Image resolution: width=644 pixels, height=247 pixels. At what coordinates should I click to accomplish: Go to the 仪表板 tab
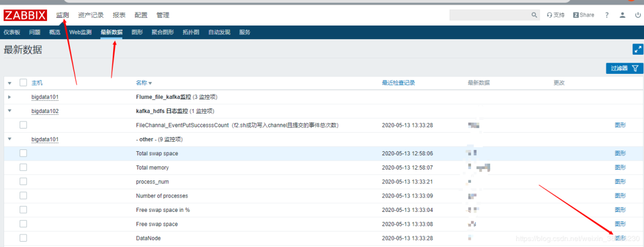12,32
